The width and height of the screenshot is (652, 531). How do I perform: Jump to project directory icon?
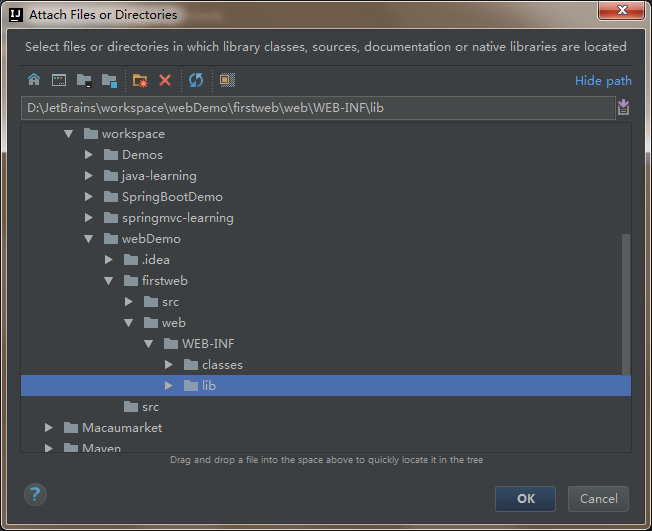tap(84, 80)
